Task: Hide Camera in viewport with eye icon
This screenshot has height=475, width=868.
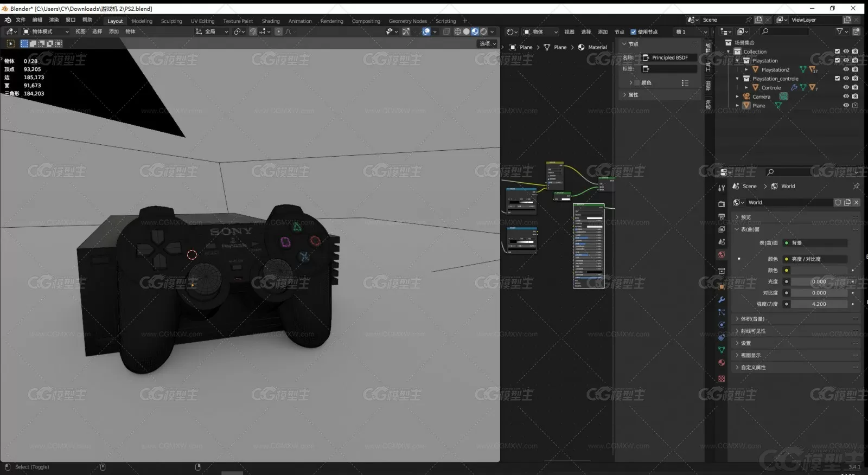Action: [846, 97]
